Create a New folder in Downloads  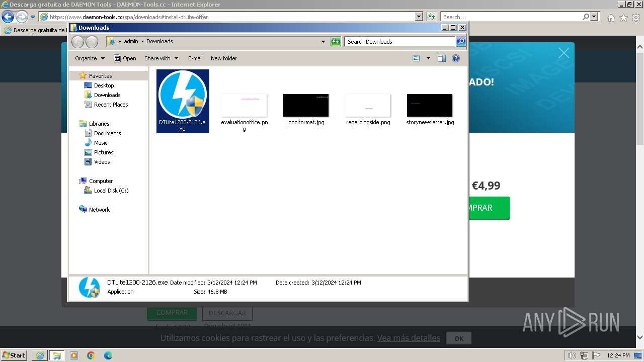(x=224, y=58)
